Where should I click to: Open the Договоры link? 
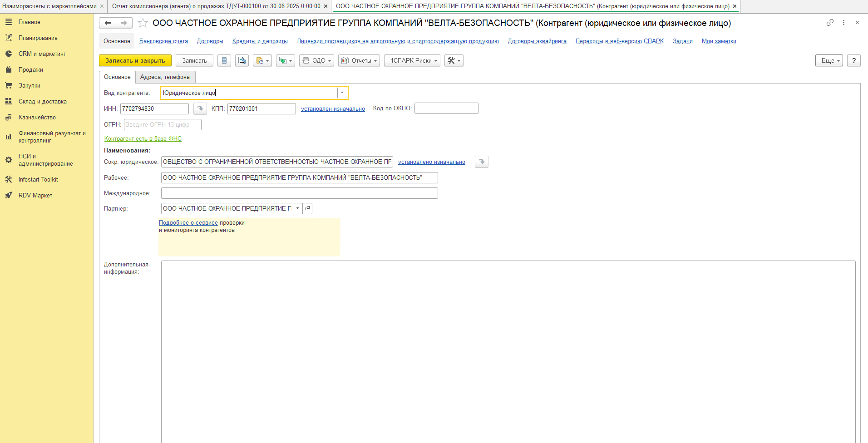(x=210, y=41)
